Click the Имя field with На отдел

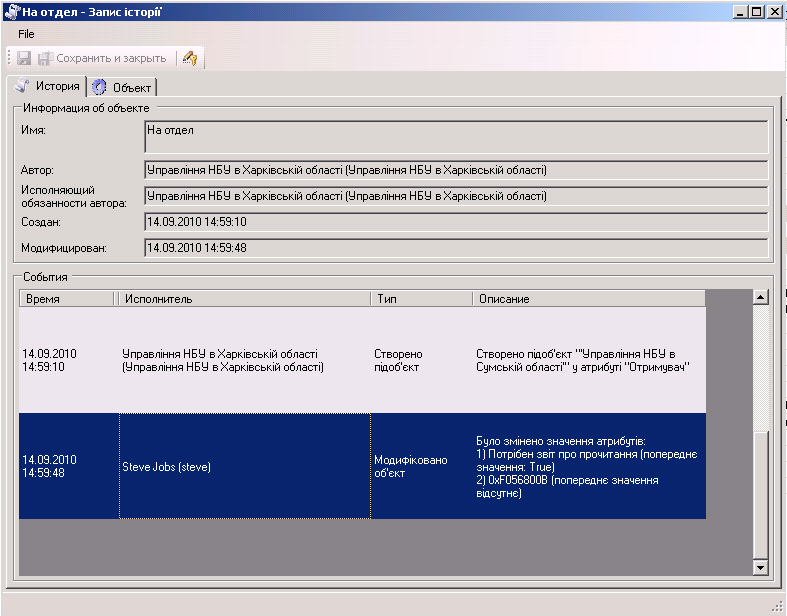(x=456, y=137)
